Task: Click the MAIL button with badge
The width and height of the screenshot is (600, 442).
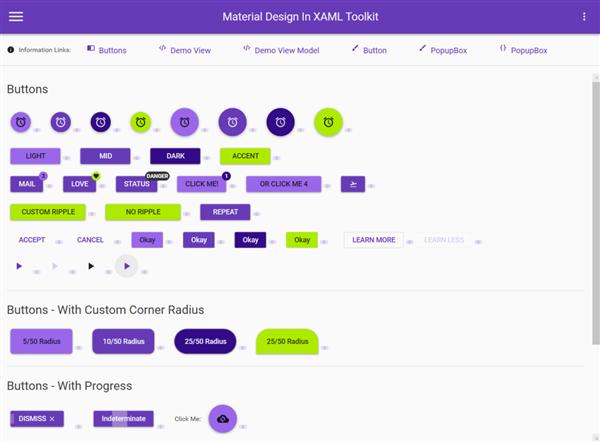Action: (x=27, y=184)
